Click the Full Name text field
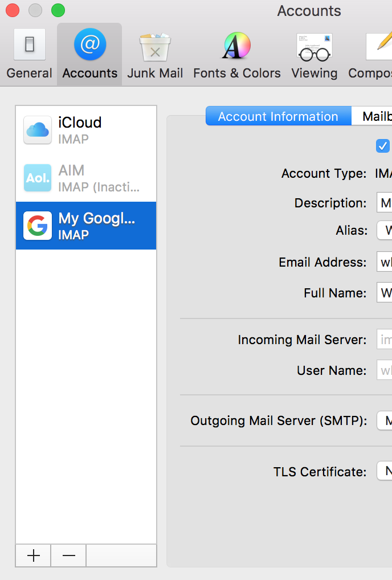392x580 pixels. 385,293
